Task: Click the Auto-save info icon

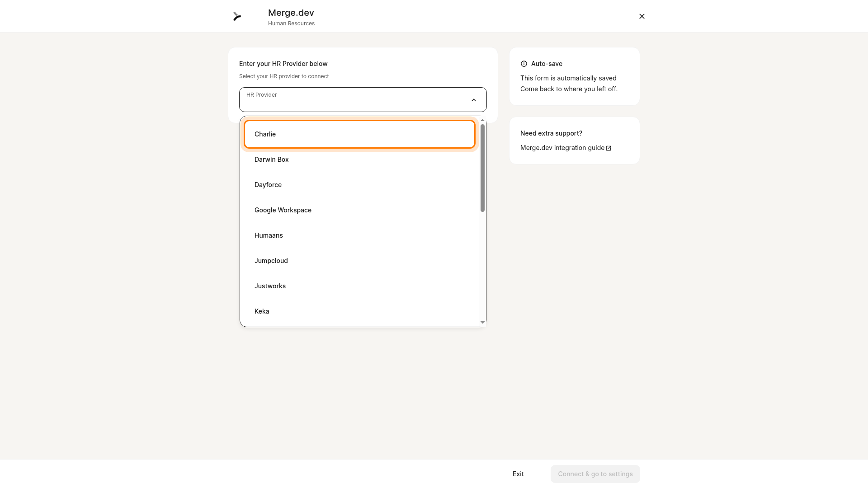Action: point(524,64)
